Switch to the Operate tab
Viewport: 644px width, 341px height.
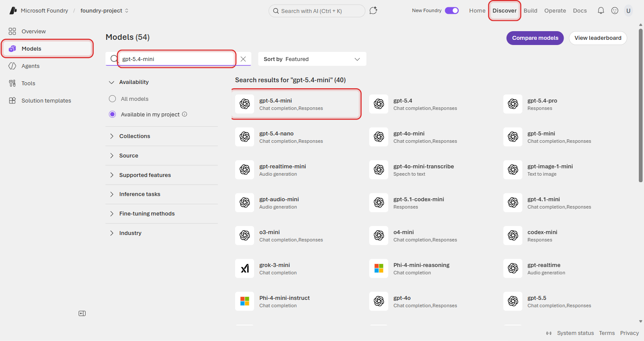[x=555, y=10]
